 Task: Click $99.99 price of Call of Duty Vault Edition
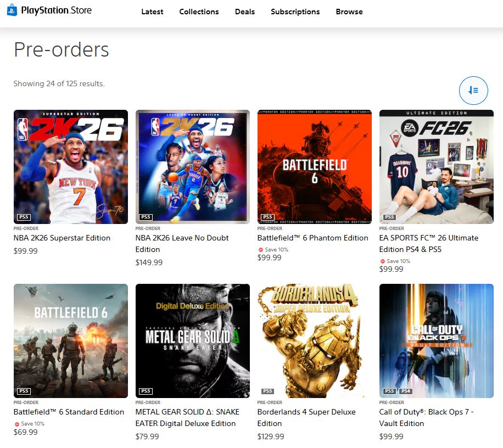point(391,436)
